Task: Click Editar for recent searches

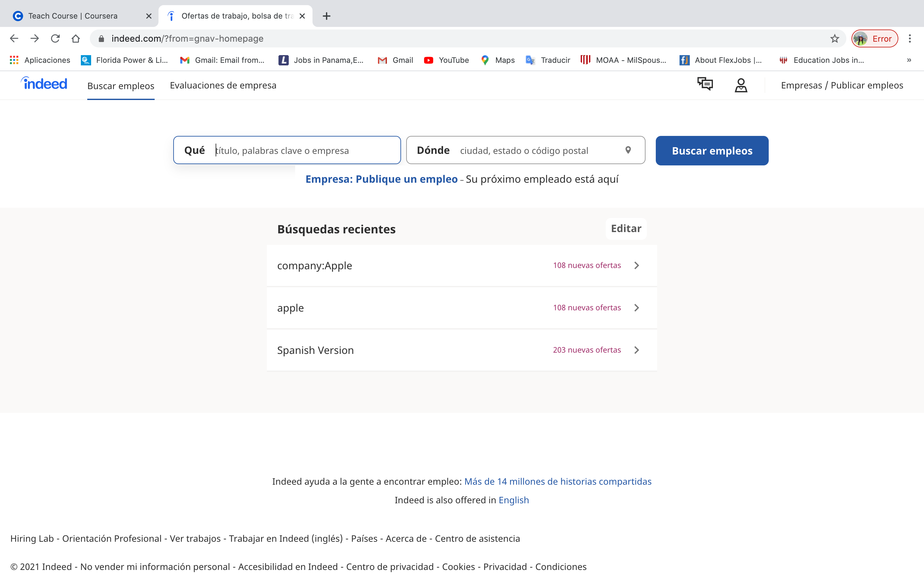Action: pyautogui.click(x=626, y=229)
